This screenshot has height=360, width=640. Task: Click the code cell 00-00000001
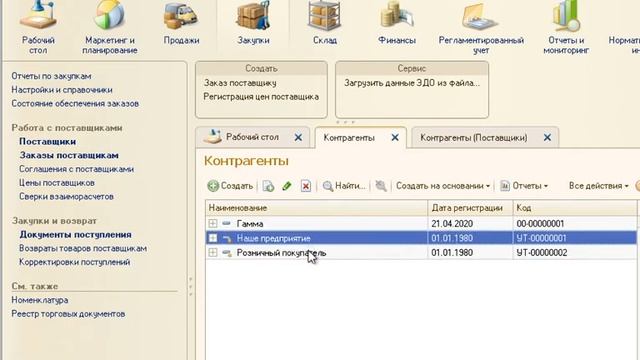(540, 224)
